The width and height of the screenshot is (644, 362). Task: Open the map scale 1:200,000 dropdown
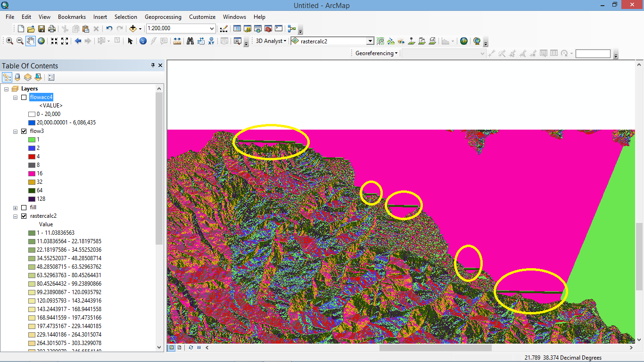pos(212,29)
